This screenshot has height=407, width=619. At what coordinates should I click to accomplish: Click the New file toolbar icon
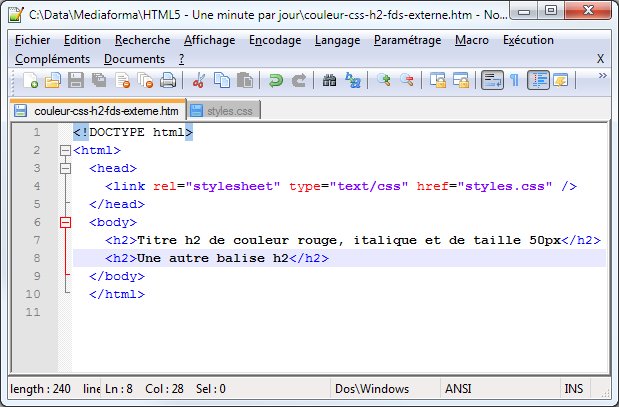coord(33,81)
